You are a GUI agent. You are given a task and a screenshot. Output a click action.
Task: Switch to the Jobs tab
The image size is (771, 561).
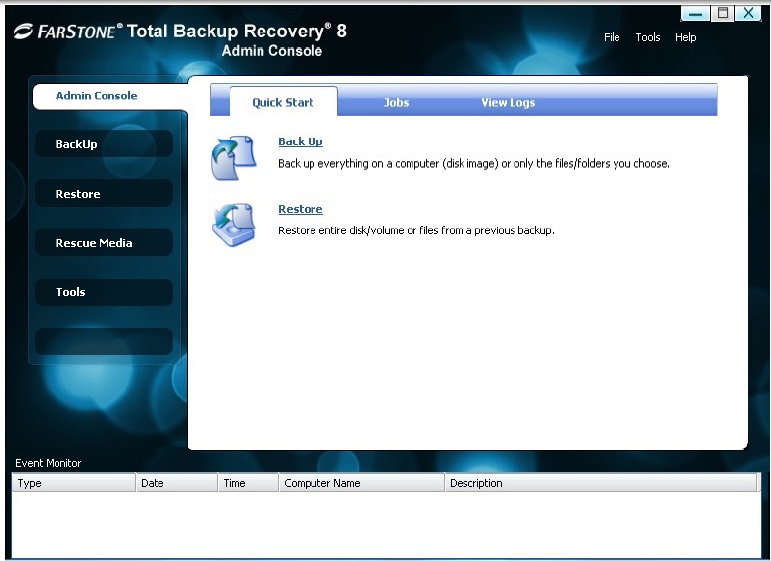396,102
